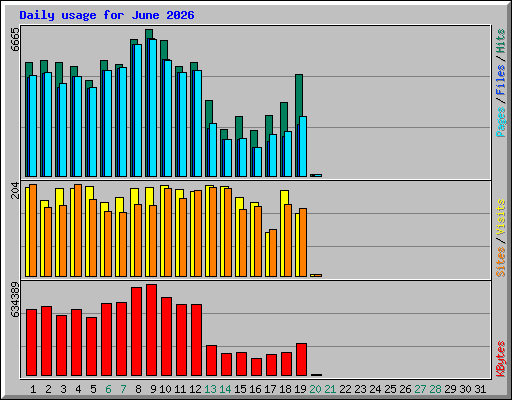This screenshot has width=512, height=400.
Task: Click the cyan pages bar for day 13
Action: (x=213, y=150)
